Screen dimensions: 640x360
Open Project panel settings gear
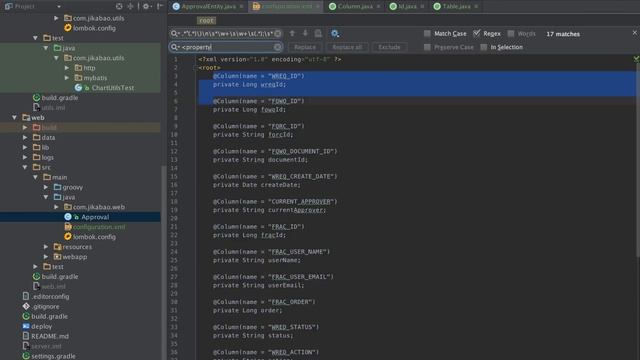146,6
